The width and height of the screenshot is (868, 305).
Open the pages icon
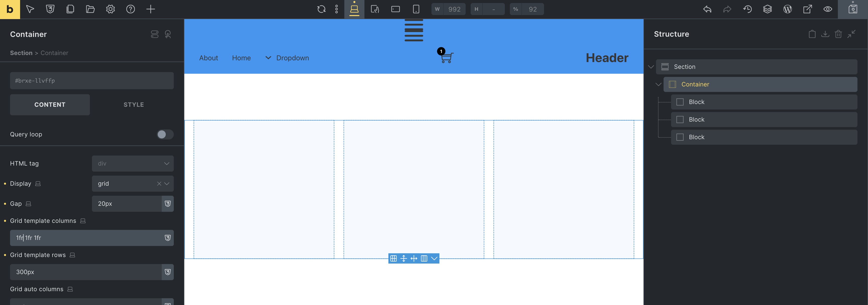(x=70, y=9)
